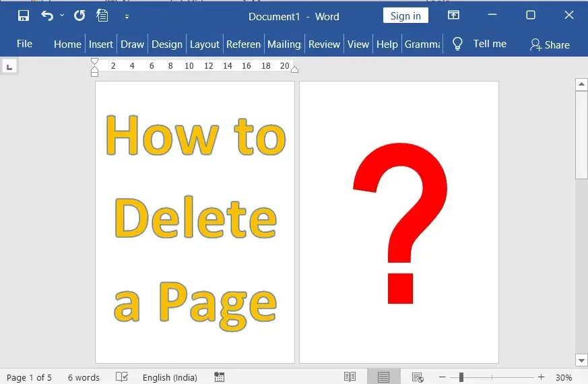Open the File tab
This screenshot has width=588, height=384.
(24, 44)
